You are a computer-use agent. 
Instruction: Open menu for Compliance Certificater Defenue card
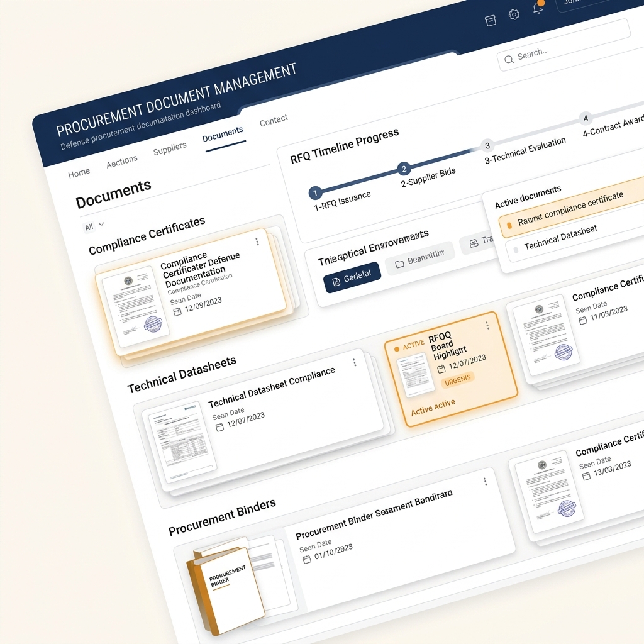[x=257, y=241]
